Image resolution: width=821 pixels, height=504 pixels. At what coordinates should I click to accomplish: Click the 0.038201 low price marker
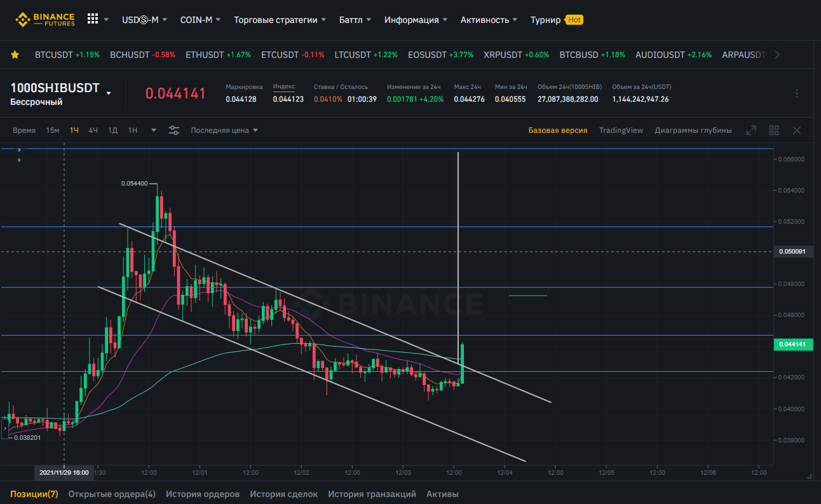click(x=27, y=437)
